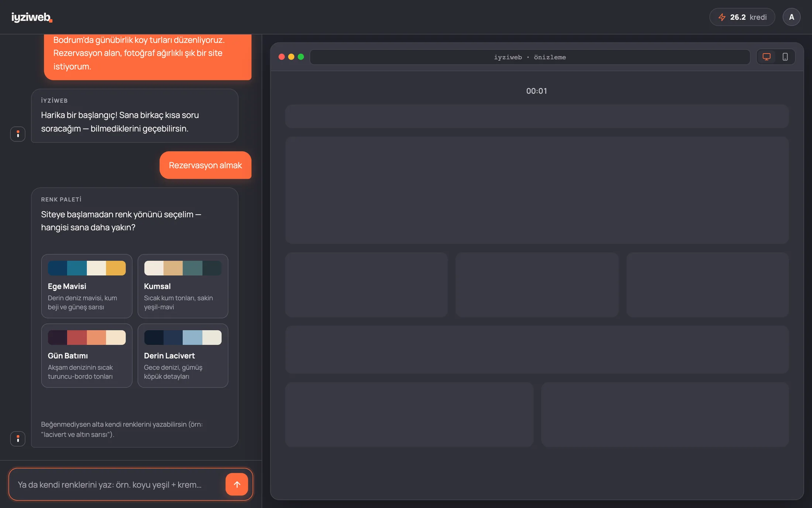The image size is (812, 508).
Task: Open the 26.2 kredi balance pill
Action: (x=742, y=17)
